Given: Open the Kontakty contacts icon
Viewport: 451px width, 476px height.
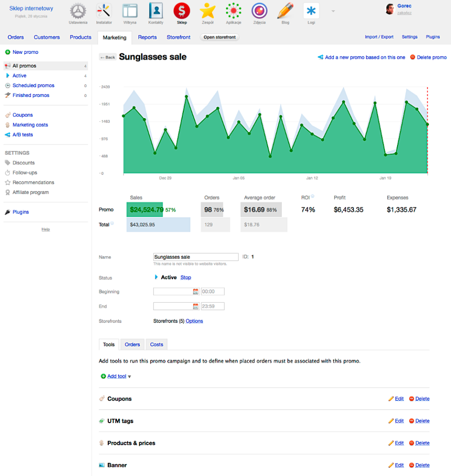Looking at the screenshot, I should pos(156,11).
